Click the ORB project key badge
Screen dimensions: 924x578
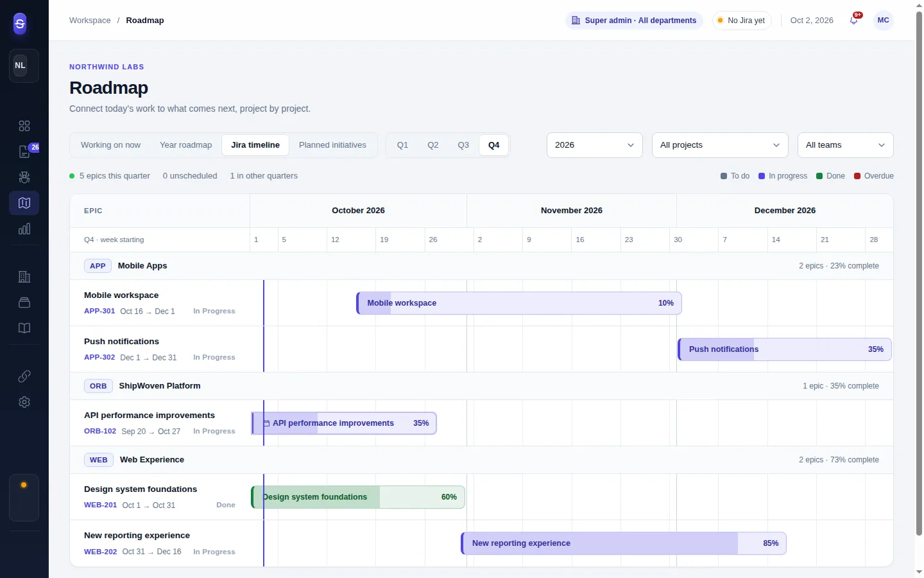(98, 386)
